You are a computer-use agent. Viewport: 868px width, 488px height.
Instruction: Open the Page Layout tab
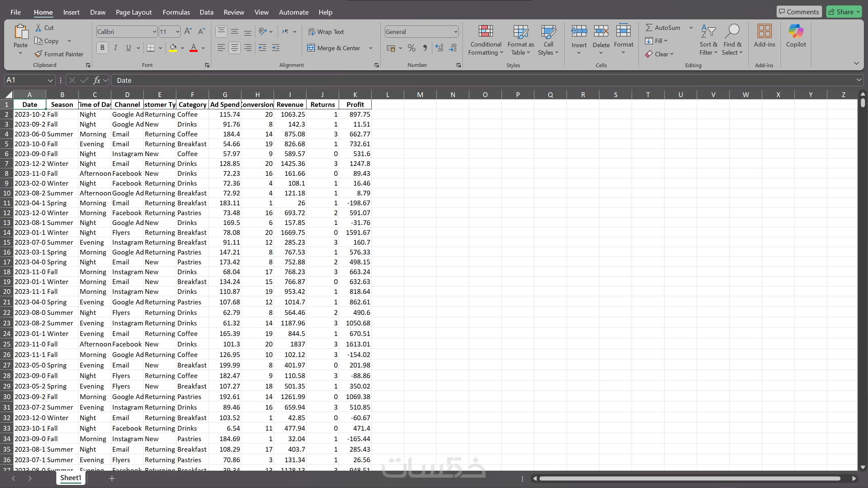tap(134, 12)
